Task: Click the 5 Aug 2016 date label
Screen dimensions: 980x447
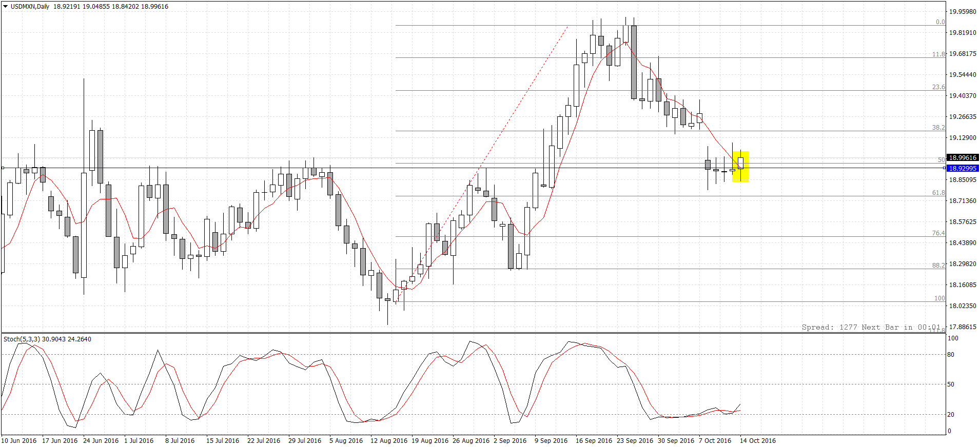Action: point(346,440)
